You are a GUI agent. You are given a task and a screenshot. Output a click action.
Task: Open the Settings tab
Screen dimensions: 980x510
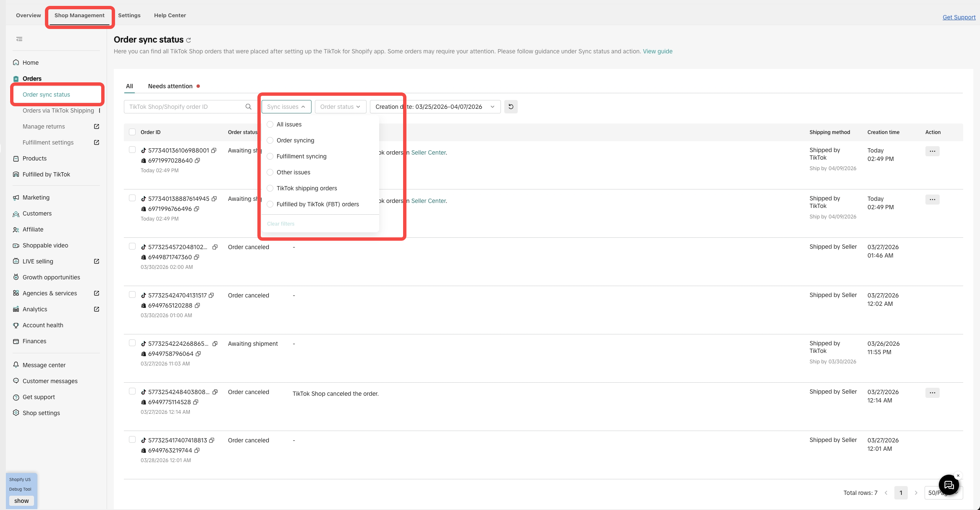pos(129,16)
